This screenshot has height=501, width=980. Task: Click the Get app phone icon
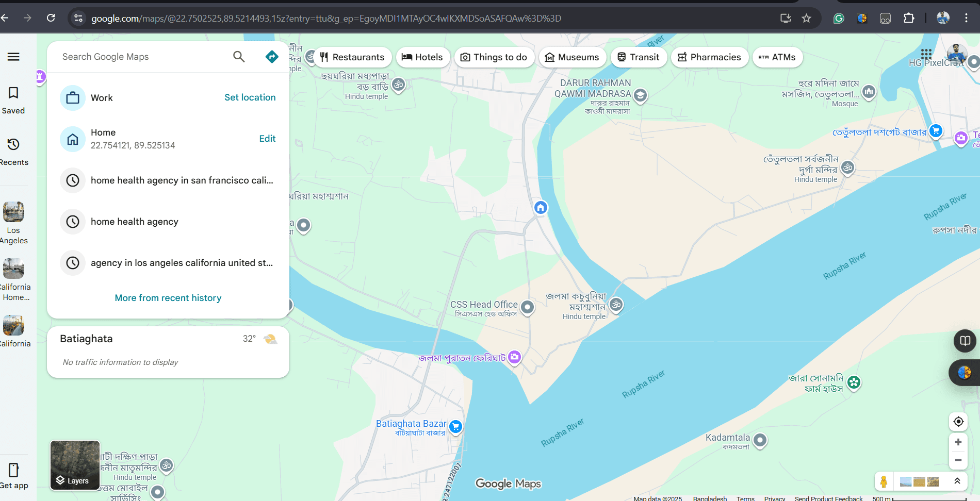click(13, 470)
